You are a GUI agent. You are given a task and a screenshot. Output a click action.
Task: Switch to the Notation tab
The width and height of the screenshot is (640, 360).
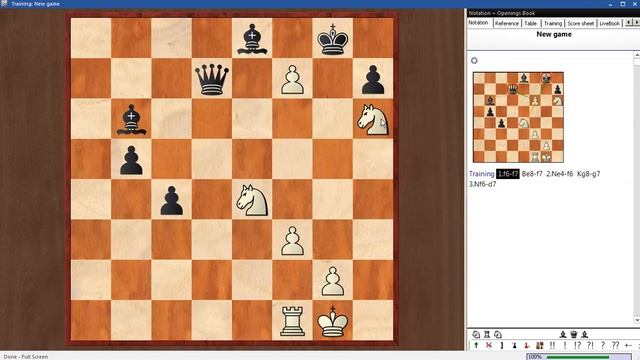[478, 23]
